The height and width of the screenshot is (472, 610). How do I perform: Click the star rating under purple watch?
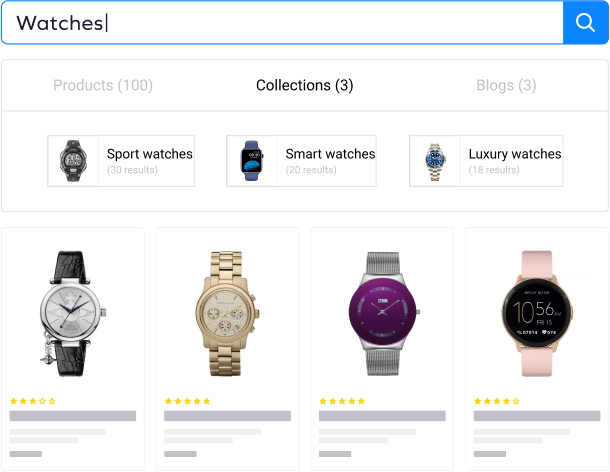click(342, 401)
